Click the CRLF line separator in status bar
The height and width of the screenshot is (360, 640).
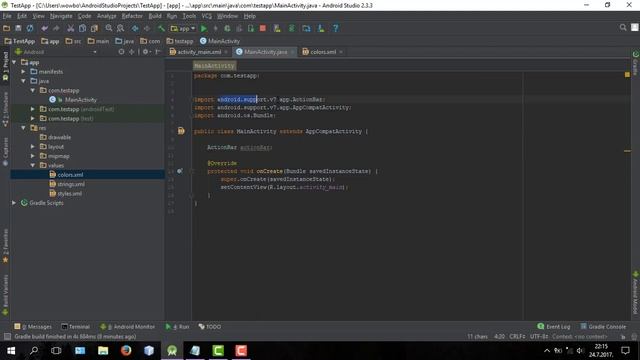coord(517,337)
